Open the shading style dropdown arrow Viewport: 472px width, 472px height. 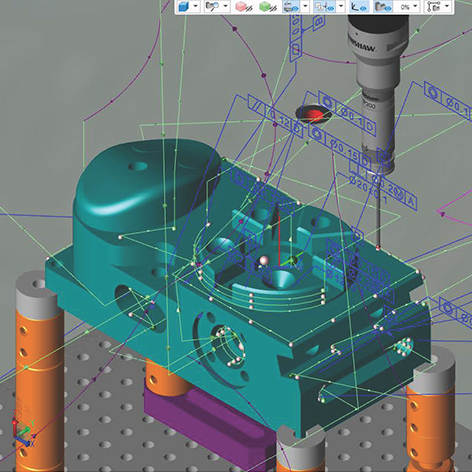(x=195, y=6)
